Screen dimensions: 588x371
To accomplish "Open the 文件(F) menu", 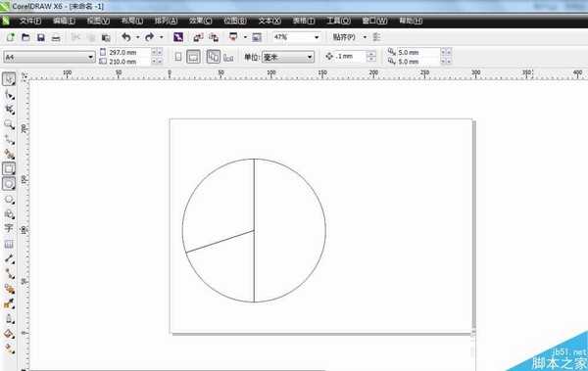I will coord(30,21).
